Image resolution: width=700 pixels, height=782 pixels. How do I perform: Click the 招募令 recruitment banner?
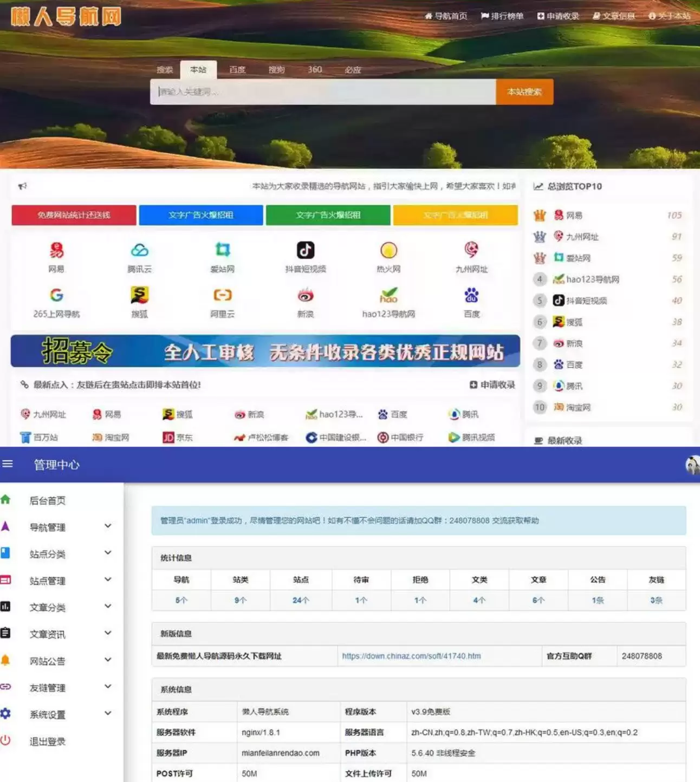265,351
